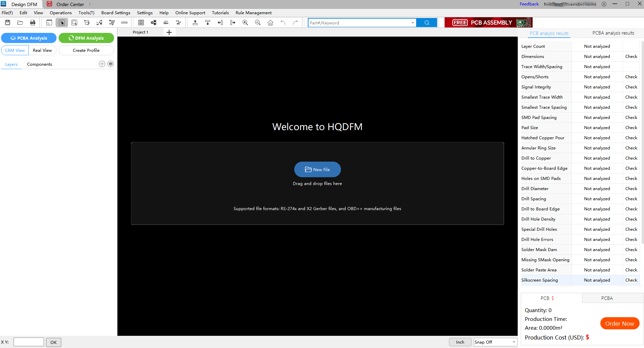Switch to CAM View mode
Viewport: 644px width, 348px height.
tap(15, 50)
